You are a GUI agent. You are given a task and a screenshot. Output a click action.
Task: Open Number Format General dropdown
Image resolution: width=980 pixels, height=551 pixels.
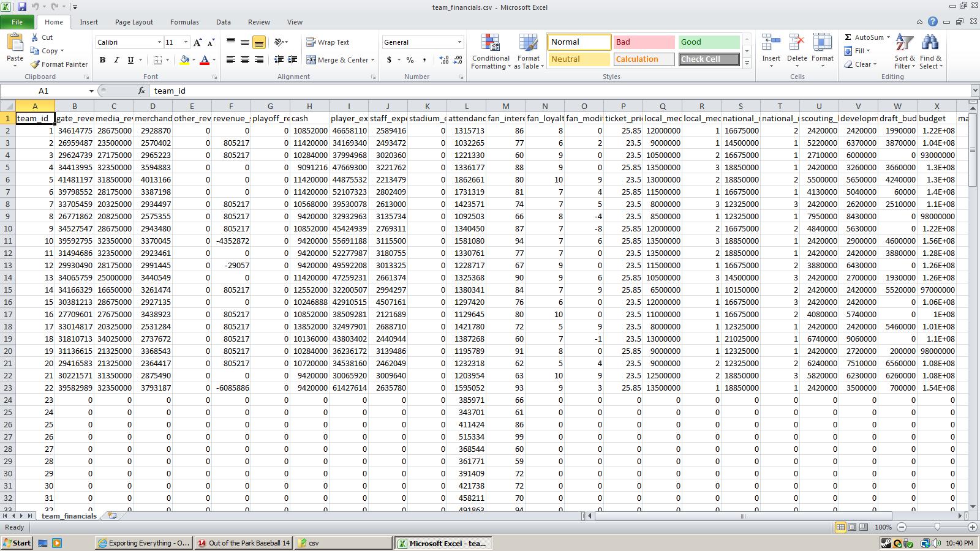(x=459, y=42)
